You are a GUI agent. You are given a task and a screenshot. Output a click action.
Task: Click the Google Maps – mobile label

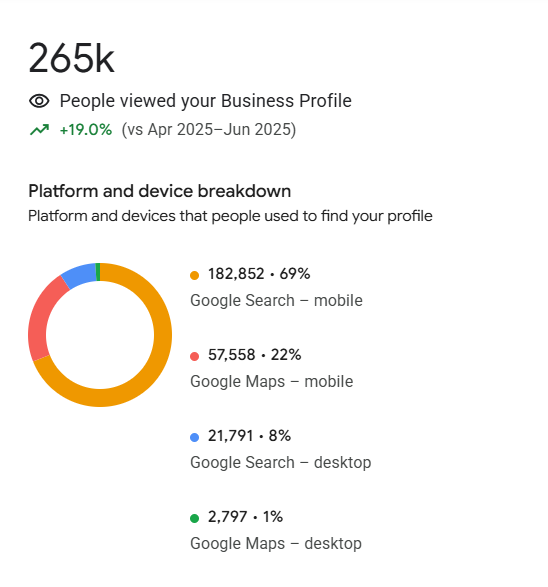tap(272, 381)
